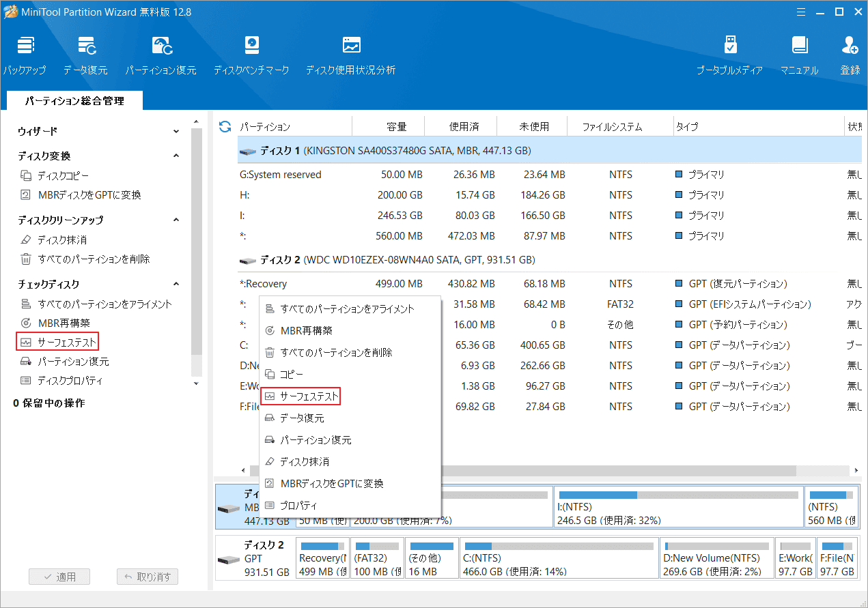868x608 pixels.
Task: Click すべてのパーティションを削除 in sidebar
Action: tap(85, 259)
